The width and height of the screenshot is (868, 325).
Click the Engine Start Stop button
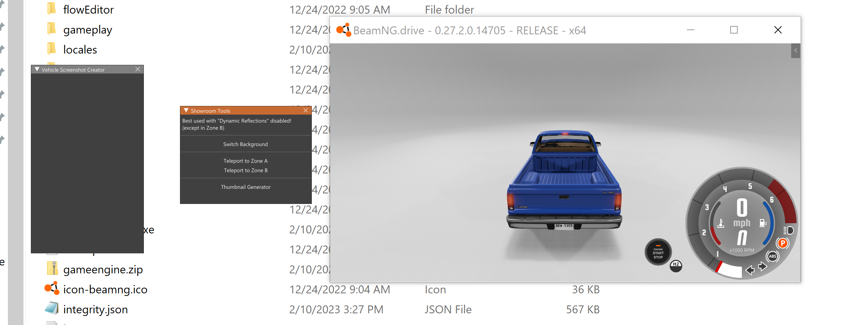[x=658, y=253]
